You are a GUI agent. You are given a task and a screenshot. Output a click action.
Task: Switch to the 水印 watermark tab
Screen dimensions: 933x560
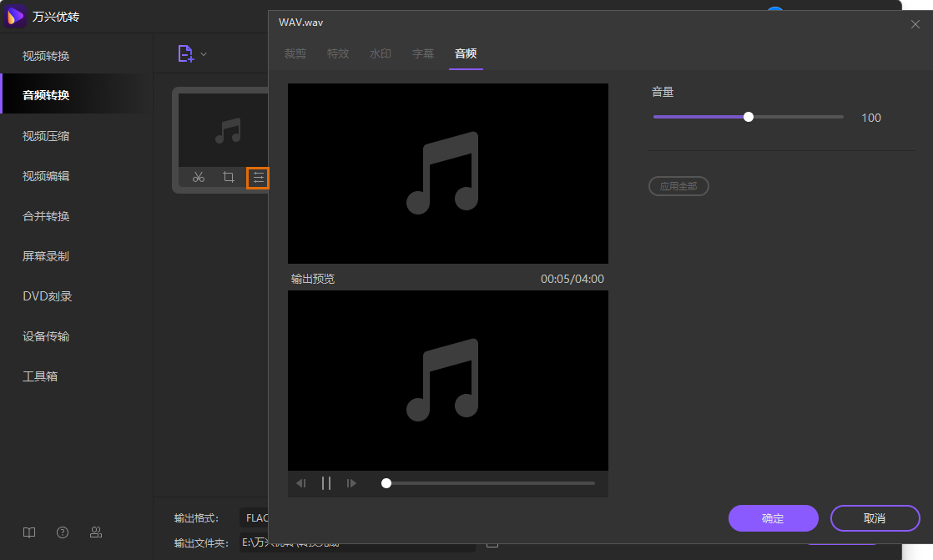tap(381, 53)
